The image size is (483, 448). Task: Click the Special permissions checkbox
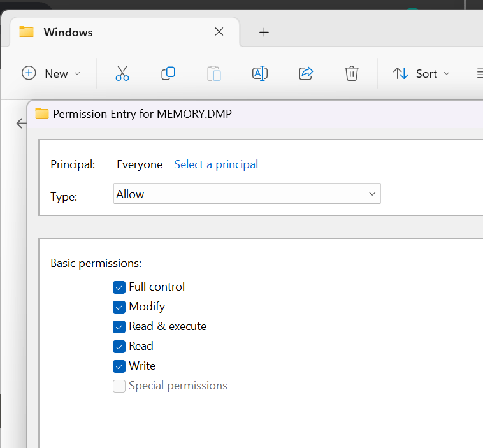tap(119, 386)
